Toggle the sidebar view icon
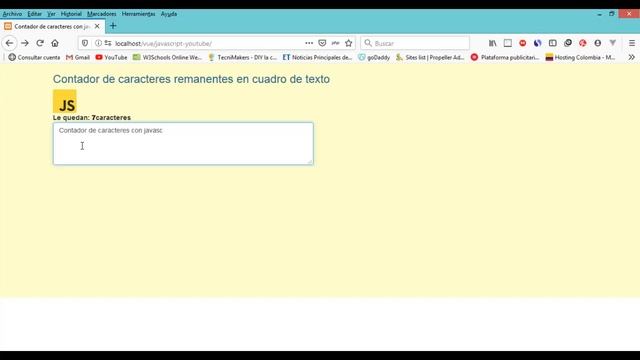The width and height of the screenshot is (640, 360). (553, 43)
